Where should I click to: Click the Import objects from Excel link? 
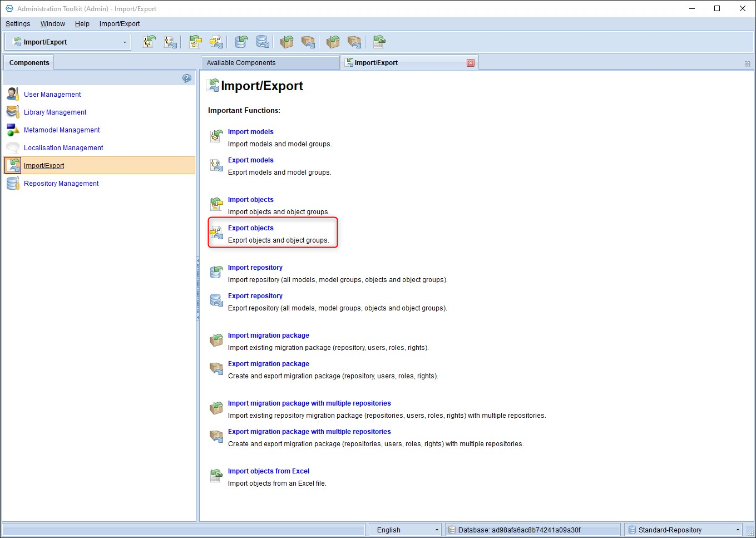pyautogui.click(x=269, y=471)
